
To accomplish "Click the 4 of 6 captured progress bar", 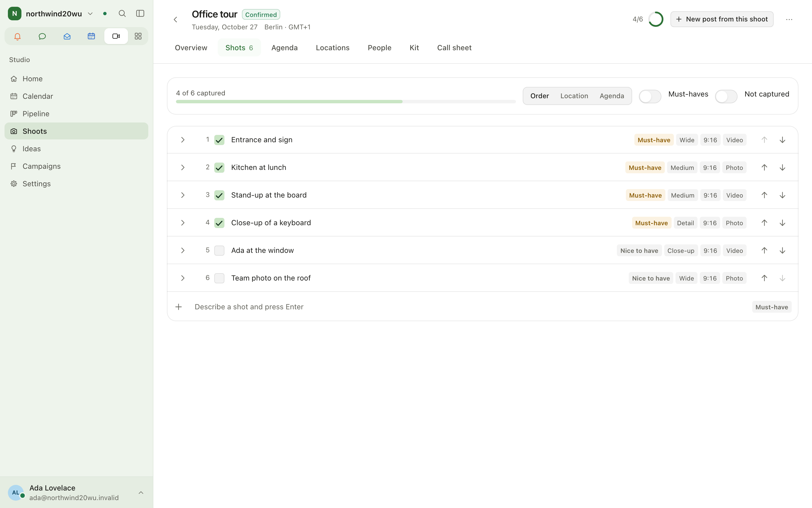I will click(346, 102).
